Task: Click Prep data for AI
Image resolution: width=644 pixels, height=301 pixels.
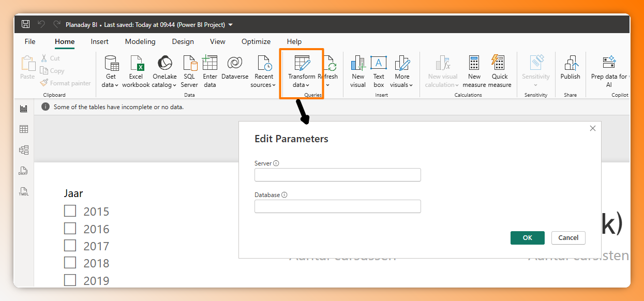Action: [x=610, y=71]
